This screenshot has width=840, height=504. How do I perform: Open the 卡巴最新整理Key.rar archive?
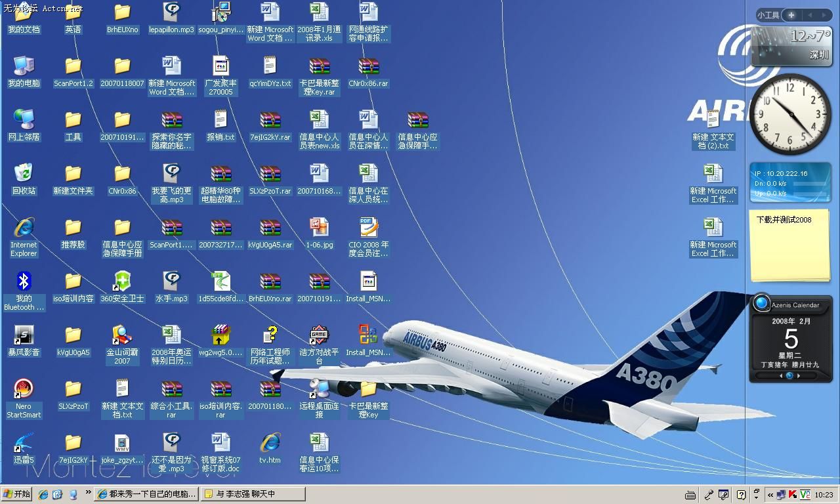coord(319,76)
